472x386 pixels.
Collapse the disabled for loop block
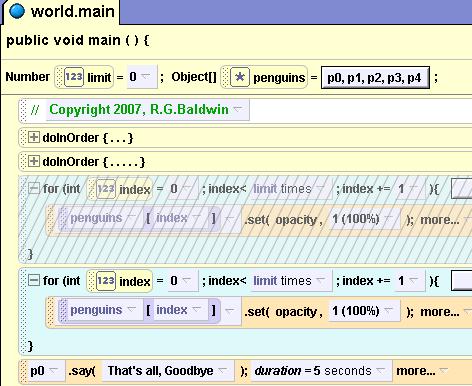[x=33, y=189]
